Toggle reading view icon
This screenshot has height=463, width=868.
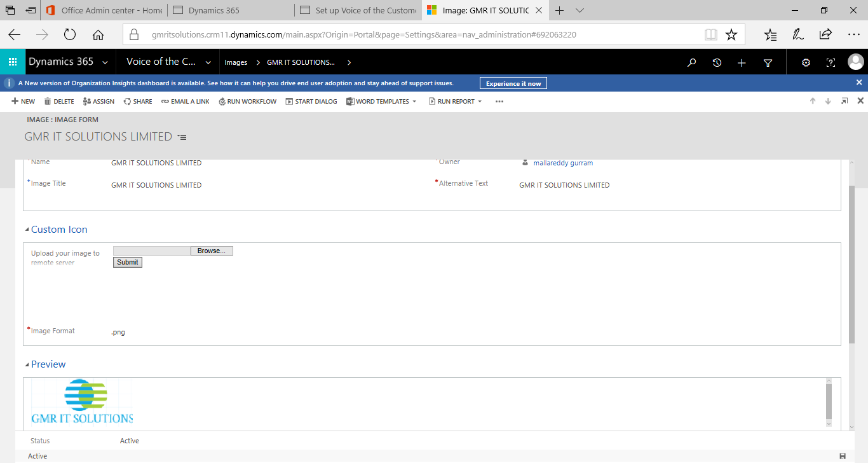point(711,35)
